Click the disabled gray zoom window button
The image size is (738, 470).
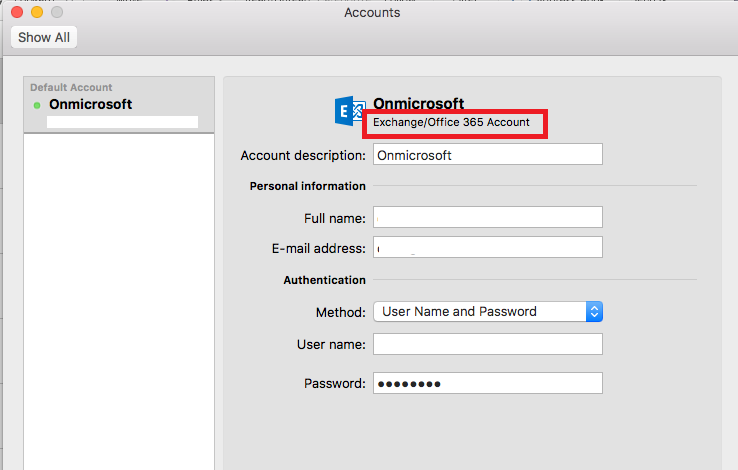click(x=57, y=12)
